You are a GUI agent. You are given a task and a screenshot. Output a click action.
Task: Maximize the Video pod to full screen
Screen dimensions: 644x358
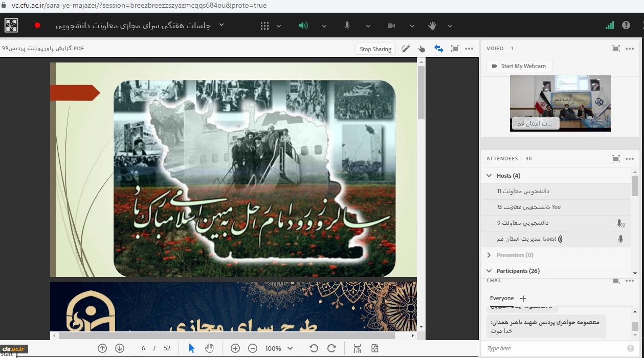tap(615, 49)
